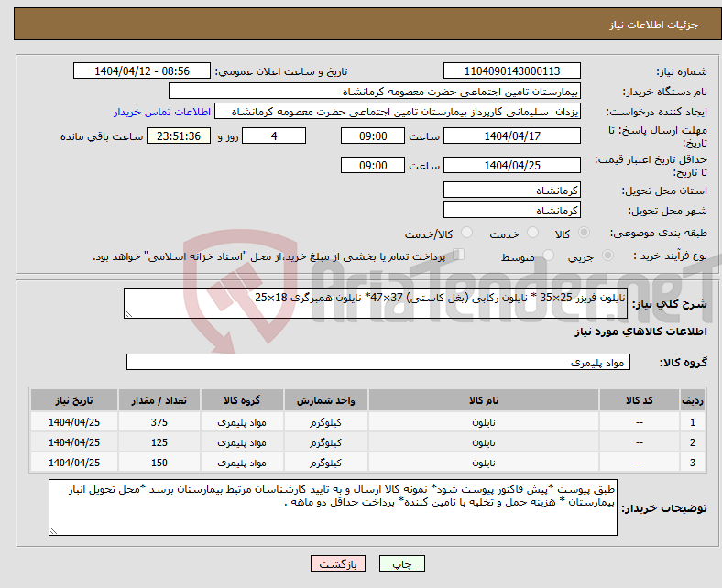
Task: Open the اطلاعات تماس خریدار link
Action: click(162, 112)
